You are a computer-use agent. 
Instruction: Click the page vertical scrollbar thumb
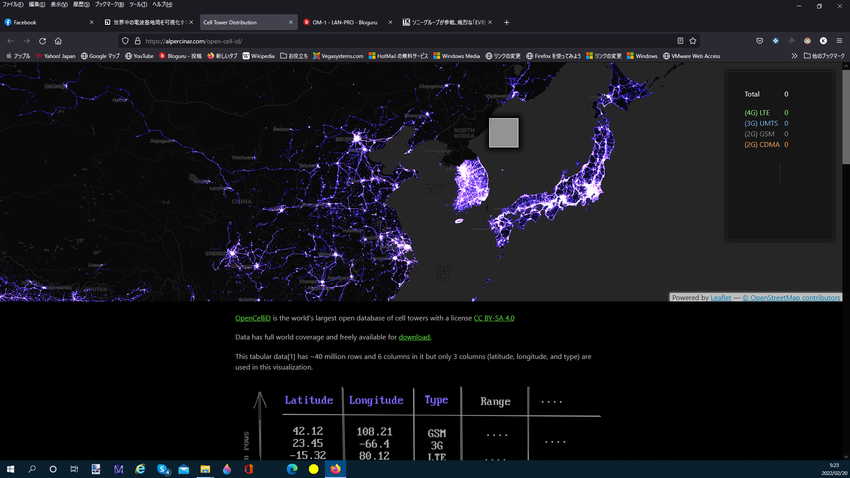tap(846, 117)
